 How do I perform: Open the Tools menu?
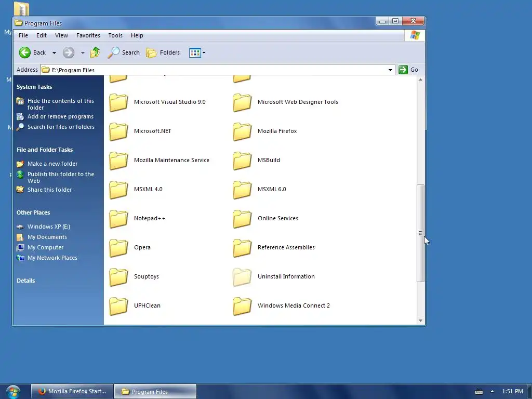[115, 35]
